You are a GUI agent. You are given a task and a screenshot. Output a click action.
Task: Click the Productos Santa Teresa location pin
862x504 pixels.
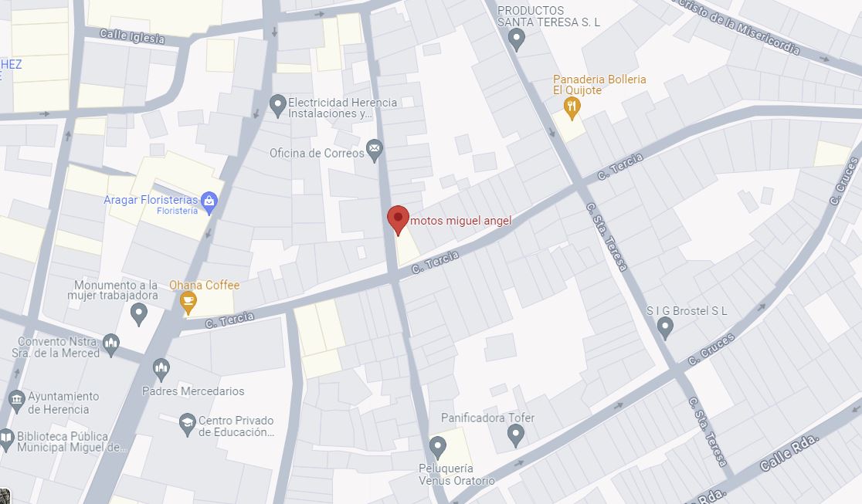516,40
